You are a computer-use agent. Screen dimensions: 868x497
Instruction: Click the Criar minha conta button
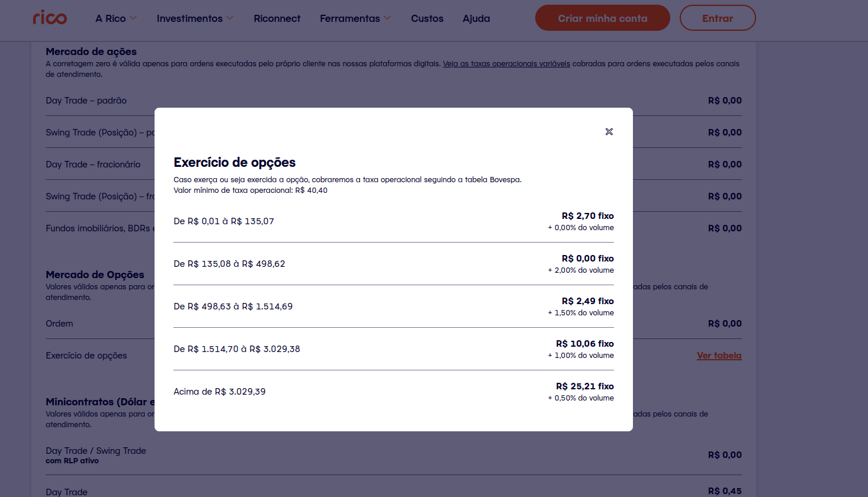coord(602,18)
